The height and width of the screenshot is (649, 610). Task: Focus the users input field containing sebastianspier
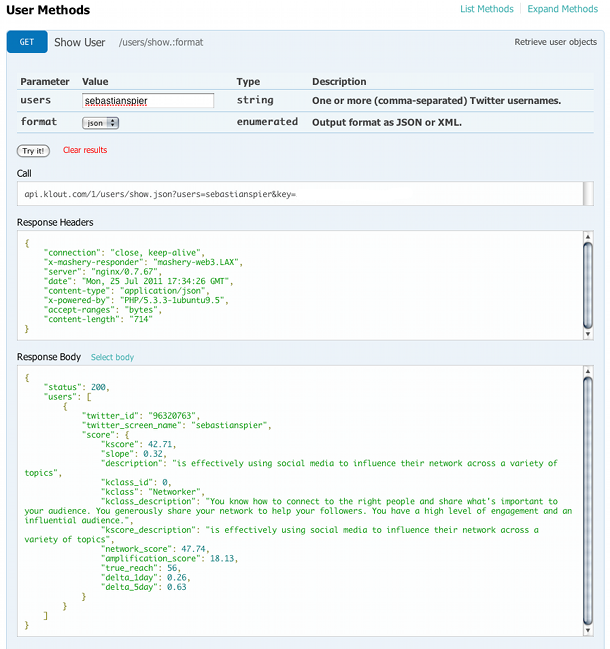148,101
